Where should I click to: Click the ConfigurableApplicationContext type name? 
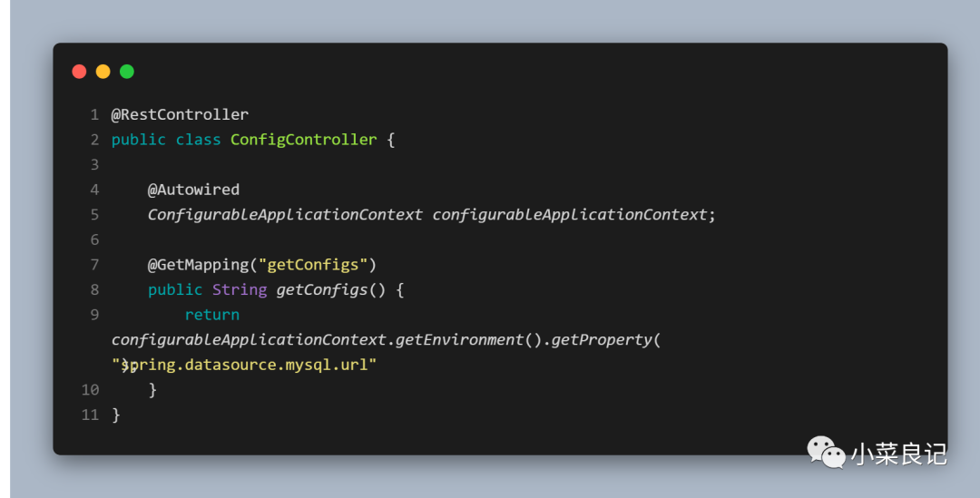[x=285, y=215]
